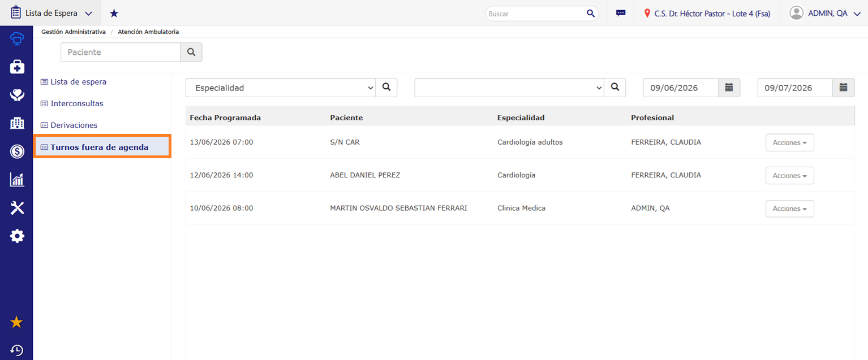Click search button next to Especialidad
The height and width of the screenshot is (360, 868).
coord(386,88)
